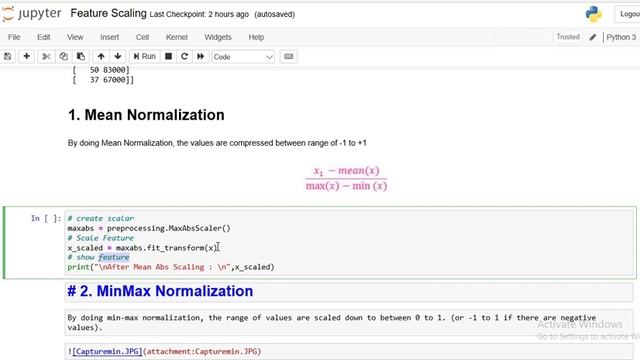
Task: Restart kernel and run all cells
Action: click(200, 56)
